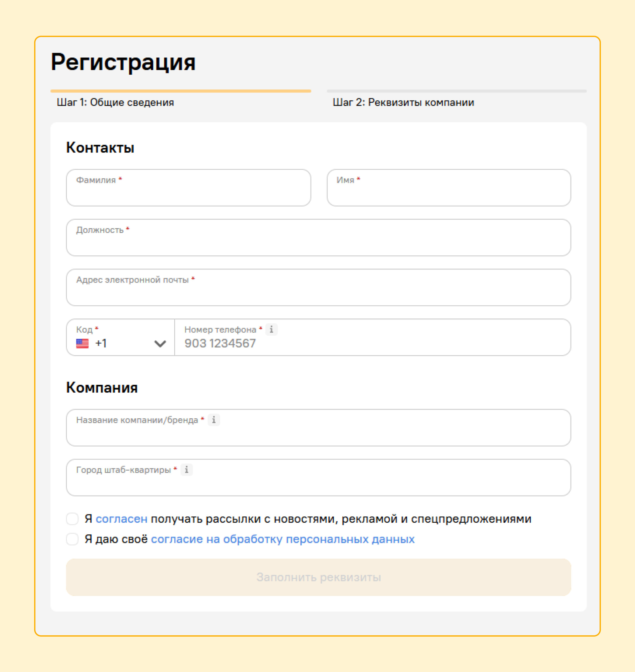The width and height of the screenshot is (635, 672).
Task: Click the company name info icon
Action: 214,420
